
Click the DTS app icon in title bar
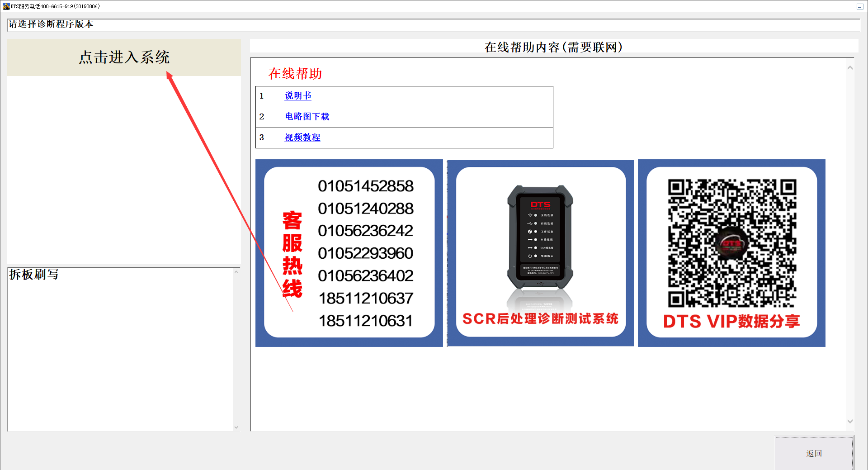click(x=6, y=6)
